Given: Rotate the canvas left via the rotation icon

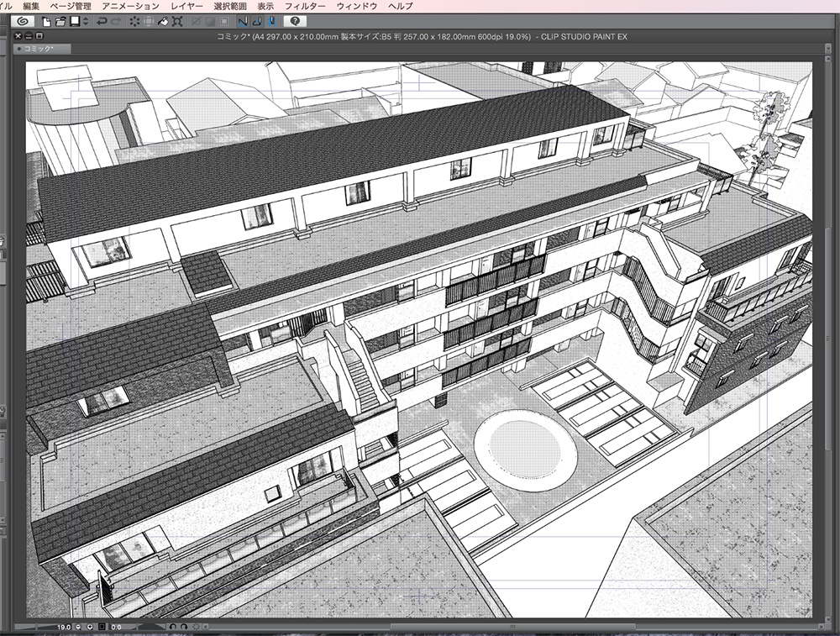Looking at the screenshot, I should [174, 626].
